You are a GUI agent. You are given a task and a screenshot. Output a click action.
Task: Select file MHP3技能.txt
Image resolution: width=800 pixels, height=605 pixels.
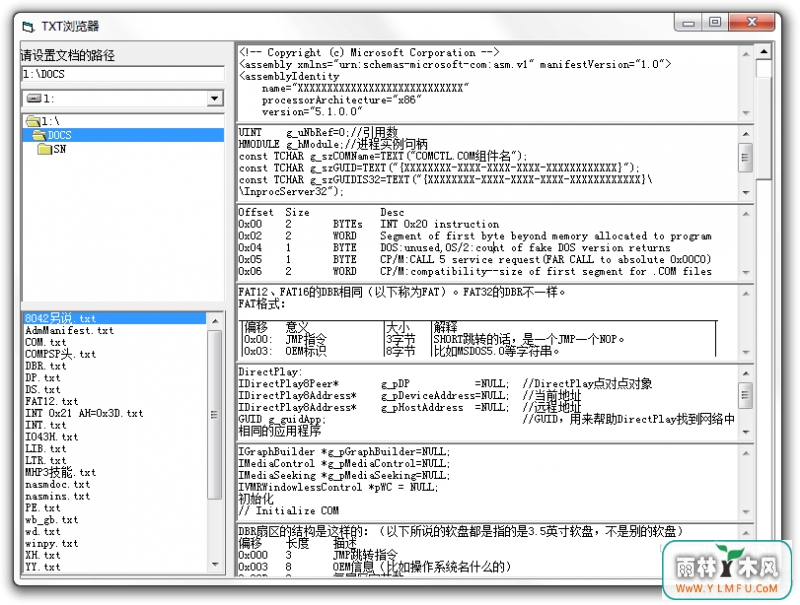[60, 472]
